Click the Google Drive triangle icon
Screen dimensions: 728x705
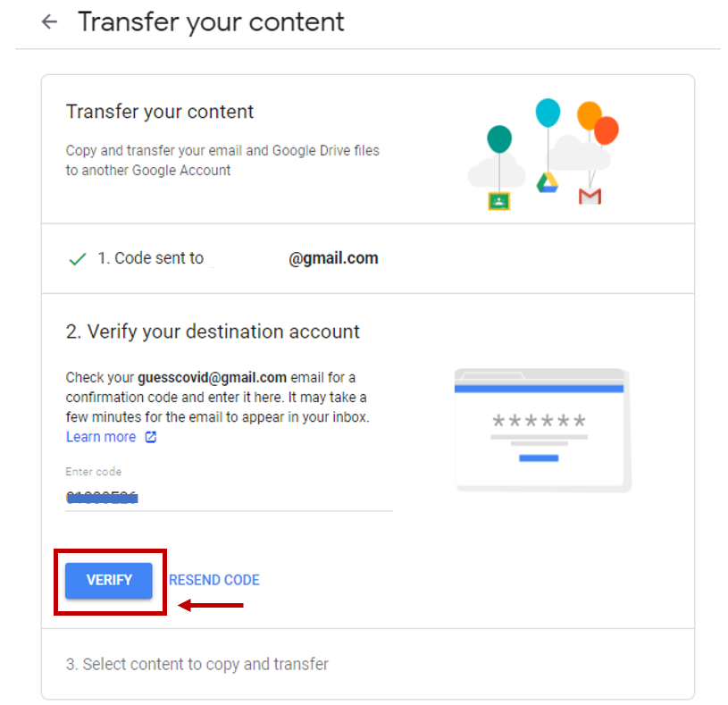[x=547, y=182]
